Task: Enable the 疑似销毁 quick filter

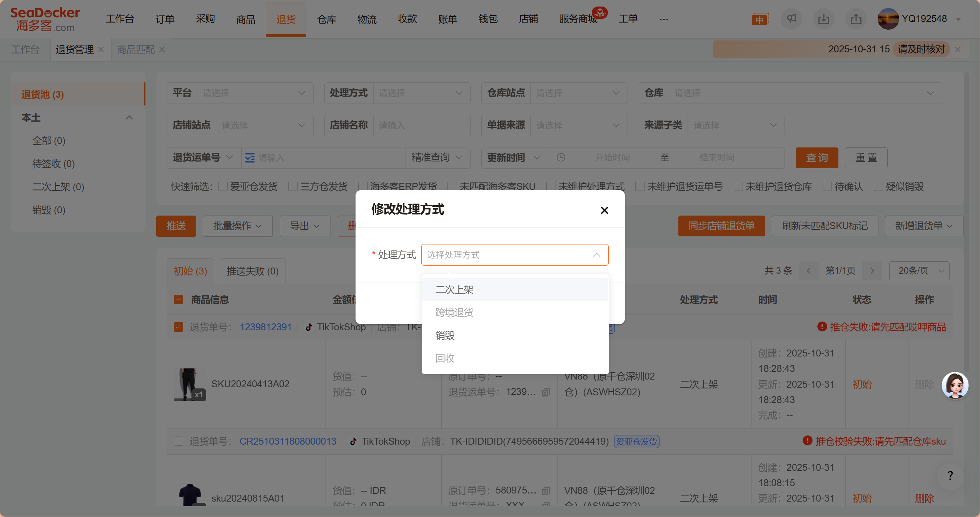Action: [878, 187]
